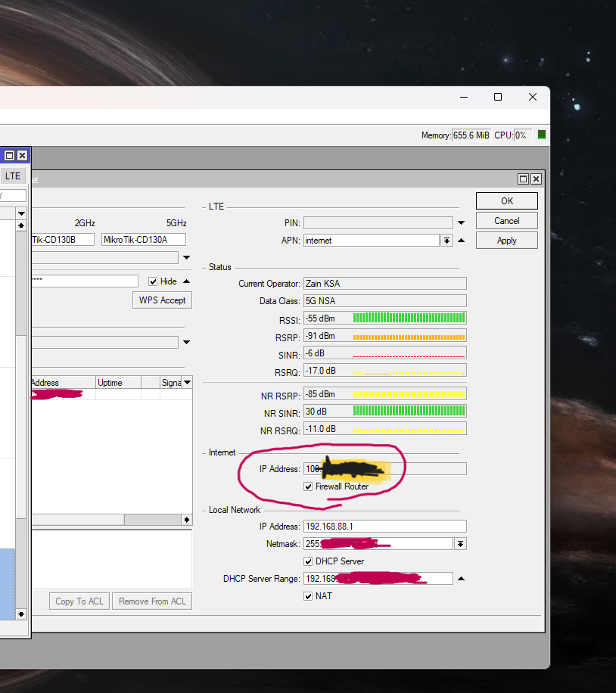Click the Internet IP Address field
616x693 pixels.
click(384, 469)
